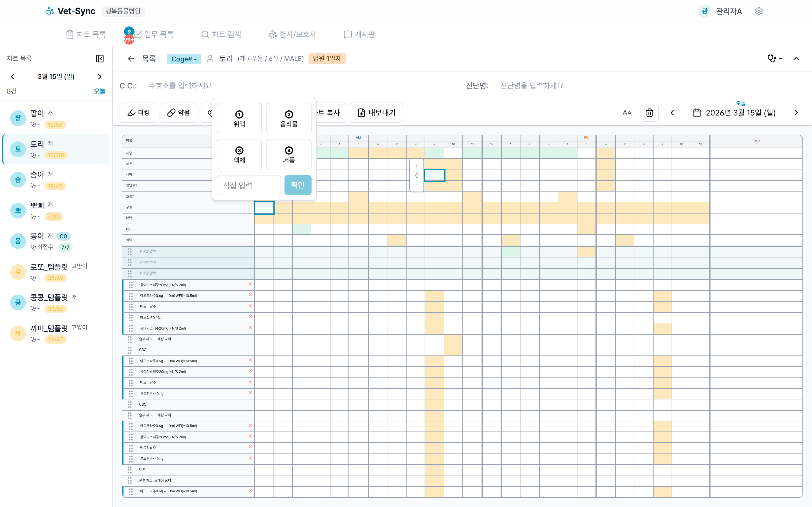Click the trash delete chart icon
The image size is (812, 507).
coord(649,113)
